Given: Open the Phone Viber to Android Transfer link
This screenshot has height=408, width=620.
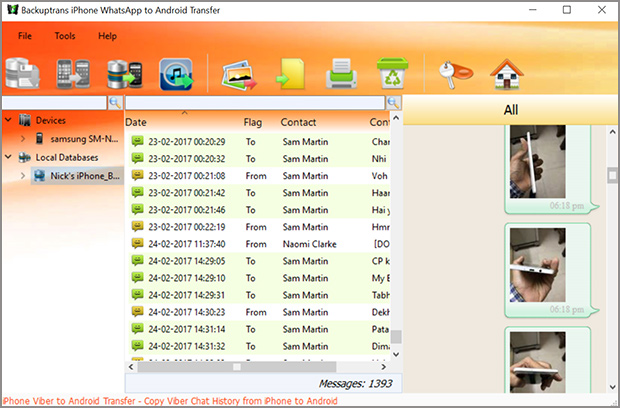Looking at the screenshot, I should (x=170, y=401).
